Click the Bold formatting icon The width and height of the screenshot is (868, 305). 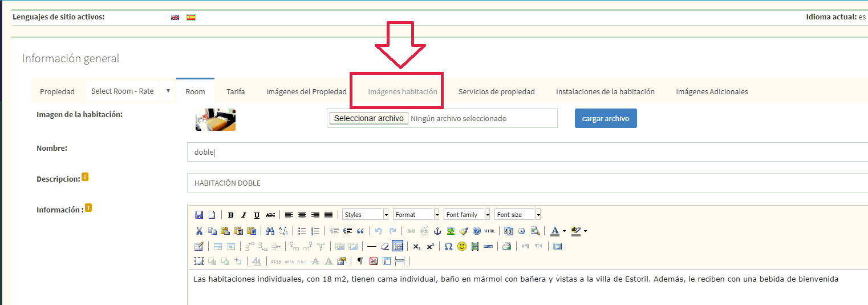click(230, 215)
